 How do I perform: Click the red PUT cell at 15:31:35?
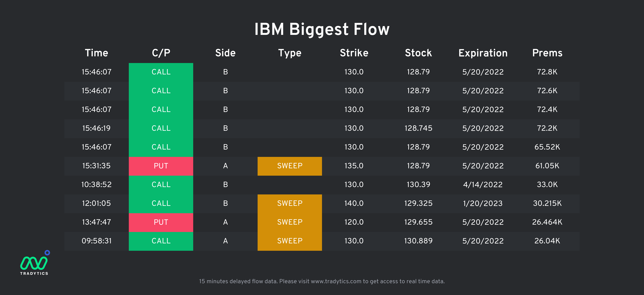click(x=161, y=166)
